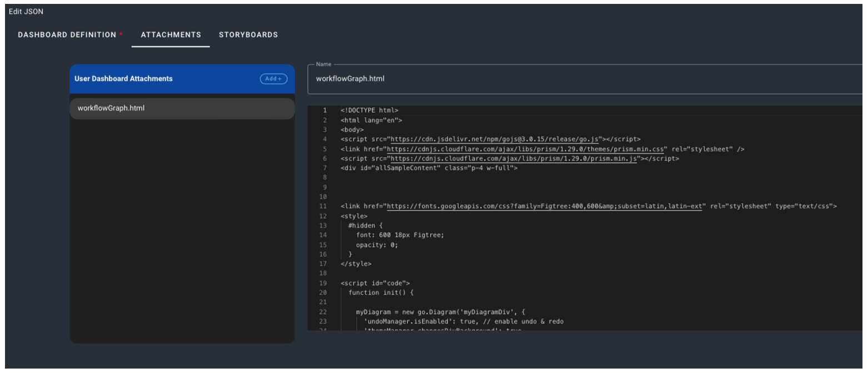Click the Google Fonts Figtree URL
This screenshot has width=868, height=373.
546,206
